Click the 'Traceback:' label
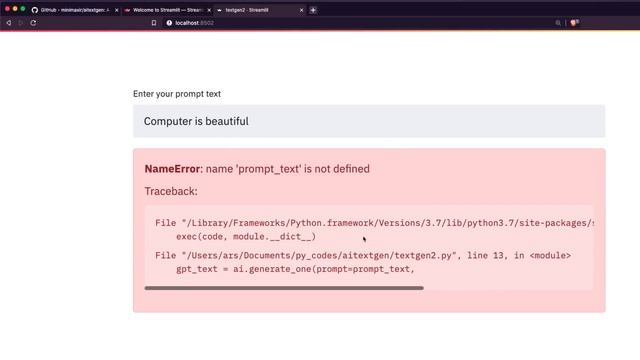 [171, 191]
